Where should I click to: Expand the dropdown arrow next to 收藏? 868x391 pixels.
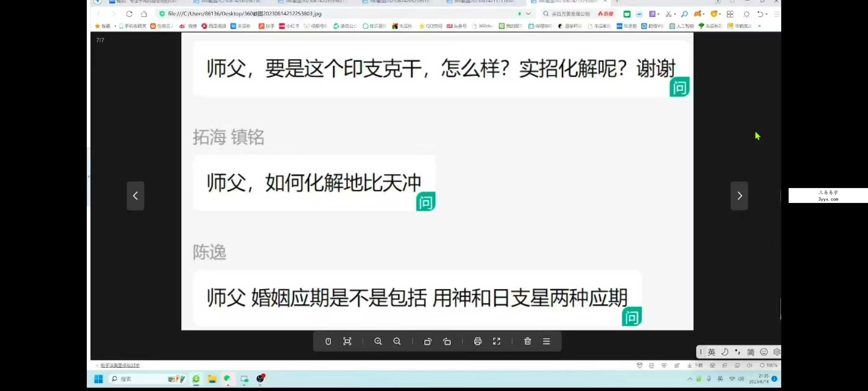[x=115, y=26]
